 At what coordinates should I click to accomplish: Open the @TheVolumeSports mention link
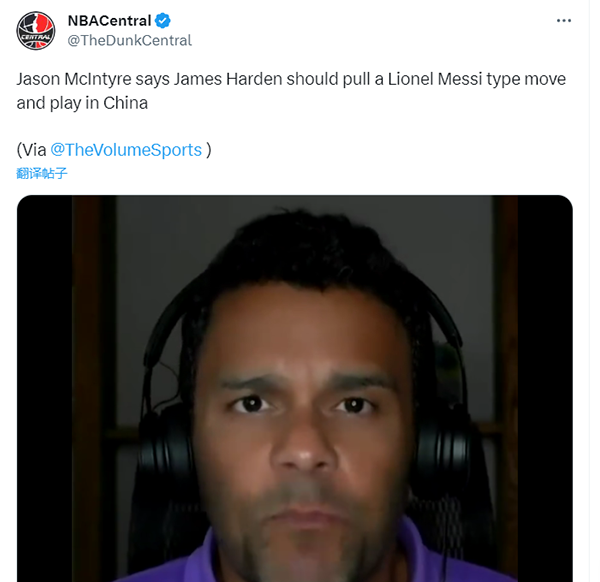pyautogui.click(x=126, y=150)
